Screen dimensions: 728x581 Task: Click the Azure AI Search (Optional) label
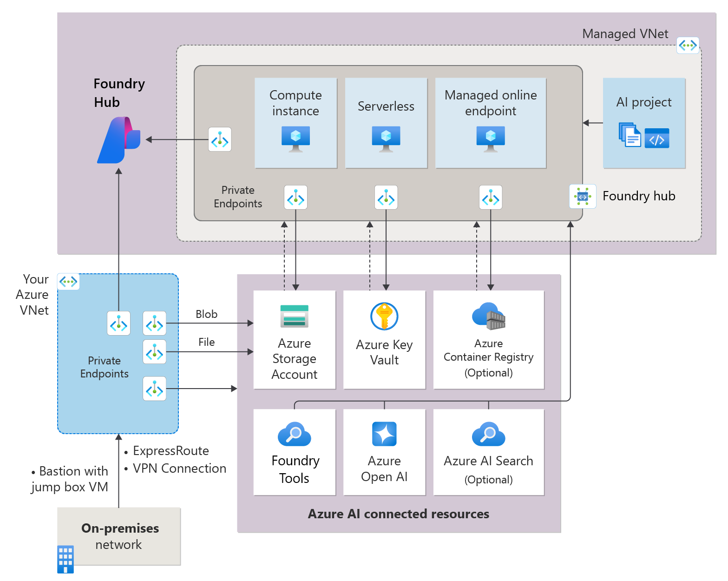[x=489, y=469]
